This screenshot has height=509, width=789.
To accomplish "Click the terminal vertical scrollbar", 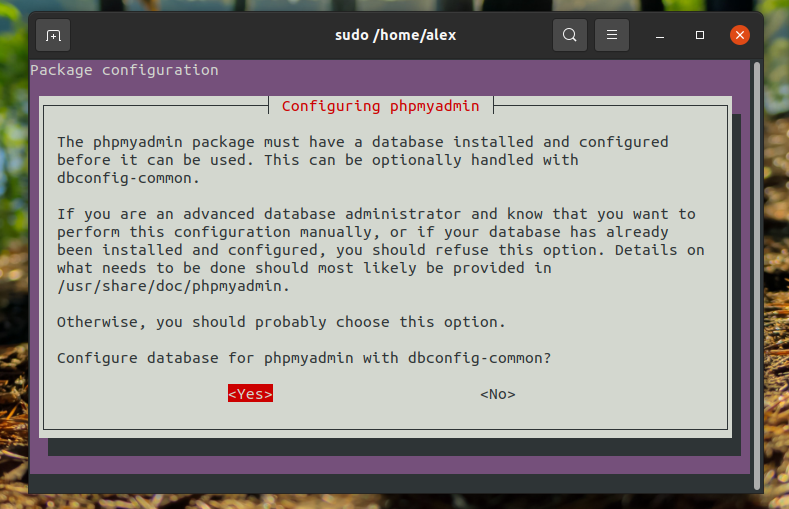I will (x=756, y=276).
